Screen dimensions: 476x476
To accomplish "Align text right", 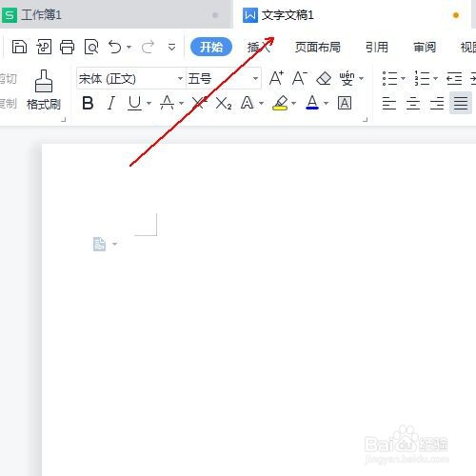I will [437, 103].
